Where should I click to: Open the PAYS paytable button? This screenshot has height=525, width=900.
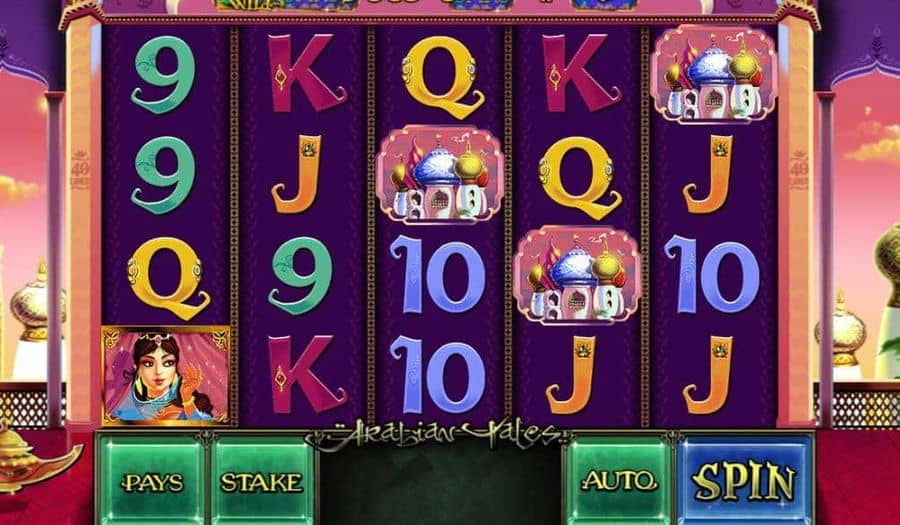[152, 481]
